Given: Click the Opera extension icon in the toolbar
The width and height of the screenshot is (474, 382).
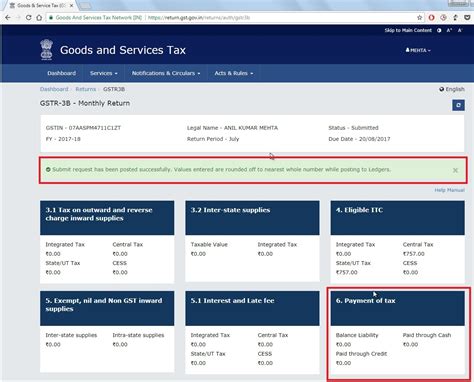Looking at the screenshot, I should click(x=431, y=18).
